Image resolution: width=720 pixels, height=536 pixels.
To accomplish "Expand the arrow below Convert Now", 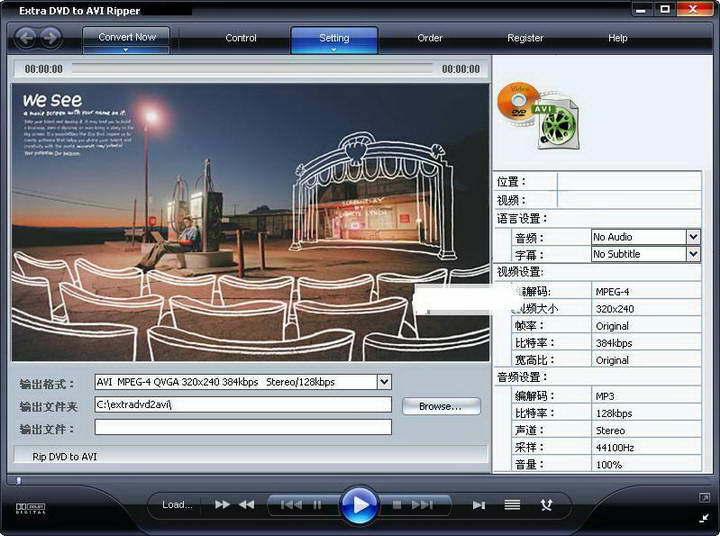I will pyautogui.click(x=126, y=50).
